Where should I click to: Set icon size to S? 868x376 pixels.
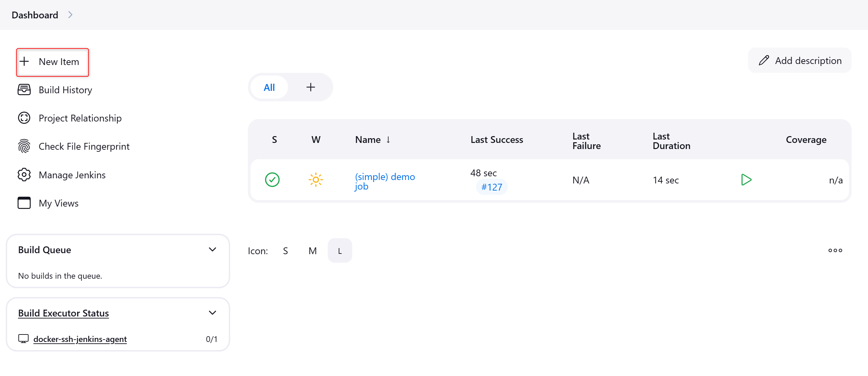click(x=286, y=251)
